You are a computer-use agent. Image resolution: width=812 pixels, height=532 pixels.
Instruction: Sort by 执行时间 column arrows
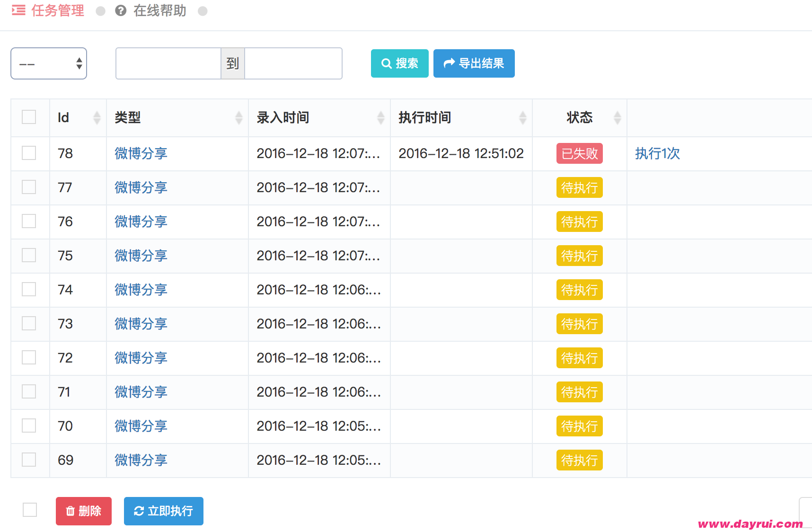pos(523,117)
